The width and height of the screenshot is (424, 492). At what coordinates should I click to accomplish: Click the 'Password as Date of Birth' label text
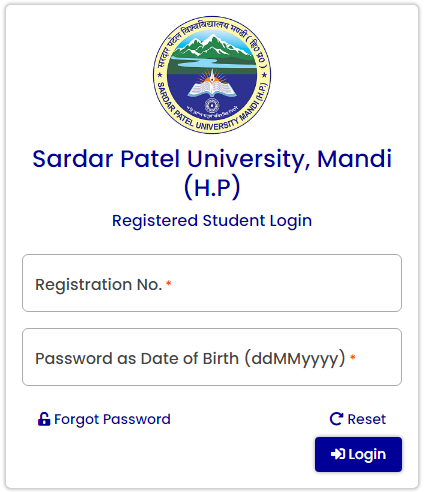click(x=137, y=359)
